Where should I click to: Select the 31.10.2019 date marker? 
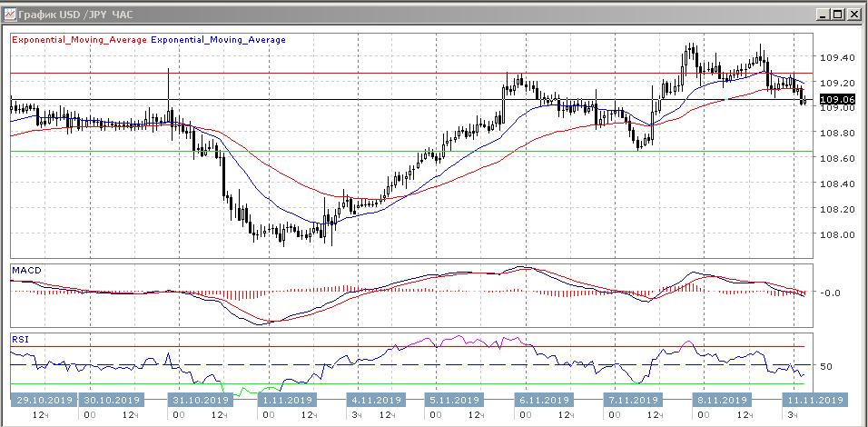[199, 400]
